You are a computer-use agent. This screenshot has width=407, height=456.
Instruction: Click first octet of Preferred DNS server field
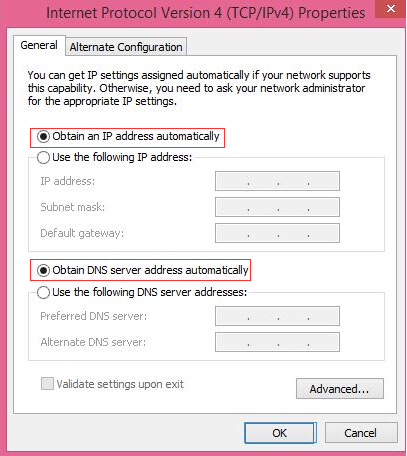point(232,316)
